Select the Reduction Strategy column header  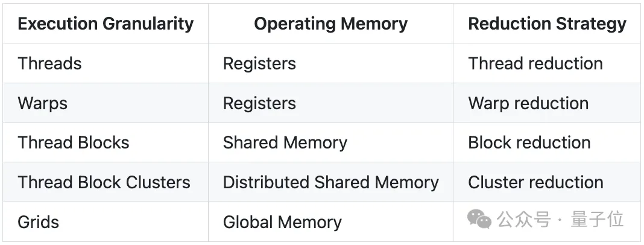pos(547,24)
